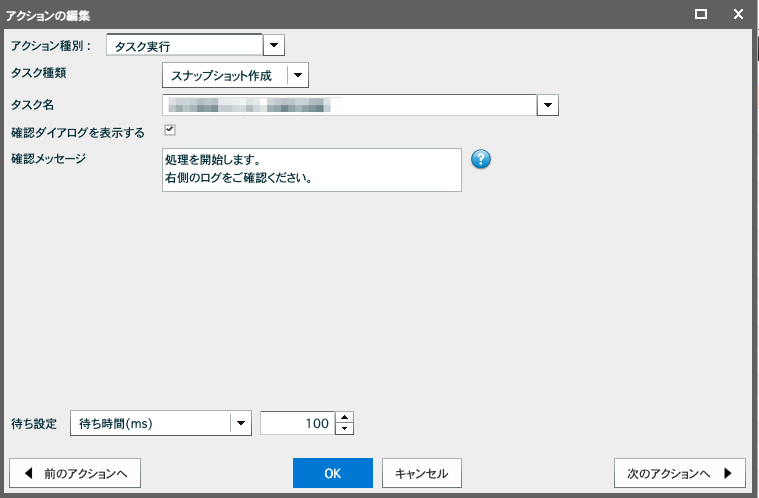Click the 確認ダイアログを表示する label
Viewport: 759px width, 498px height.
[78, 133]
